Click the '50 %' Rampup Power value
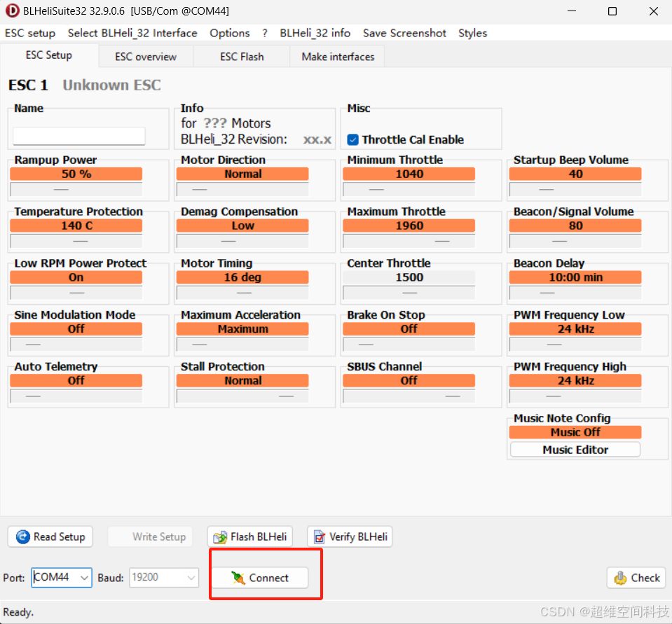 (76, 174)
